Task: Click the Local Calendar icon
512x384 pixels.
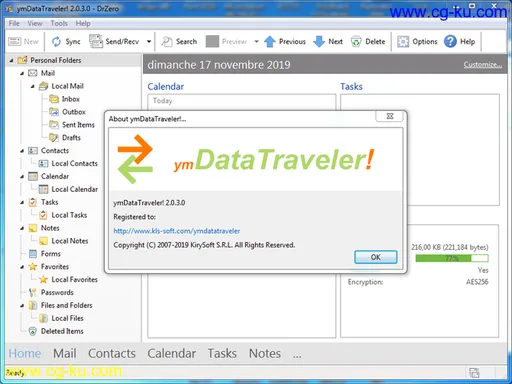Action: (x=43, y=189)
